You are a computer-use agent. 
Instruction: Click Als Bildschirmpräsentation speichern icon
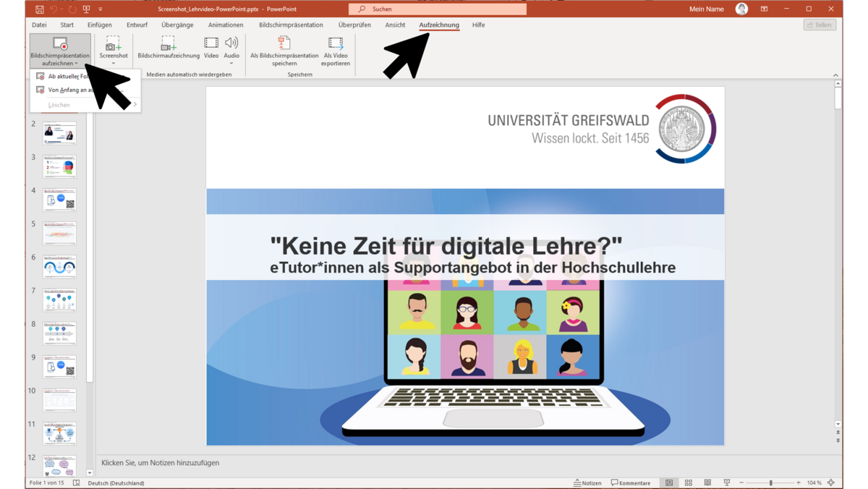[x=284, y=44]
